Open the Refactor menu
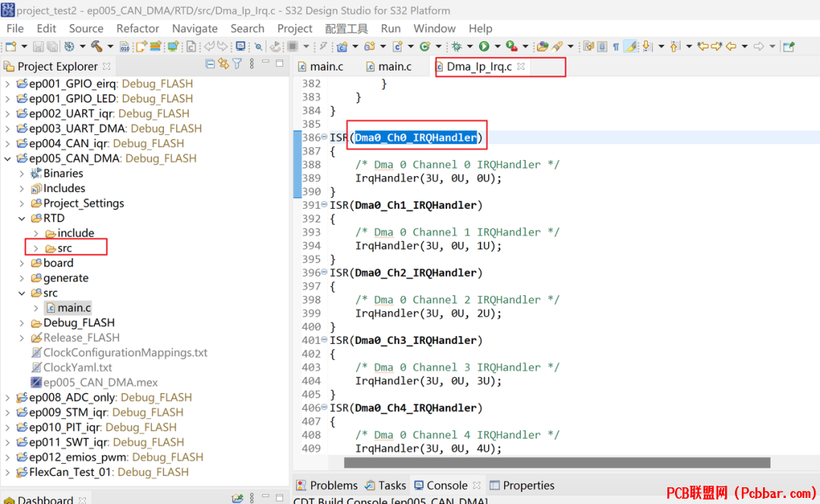Viewport: 820px width, 504px height. (x=137, y=29)
